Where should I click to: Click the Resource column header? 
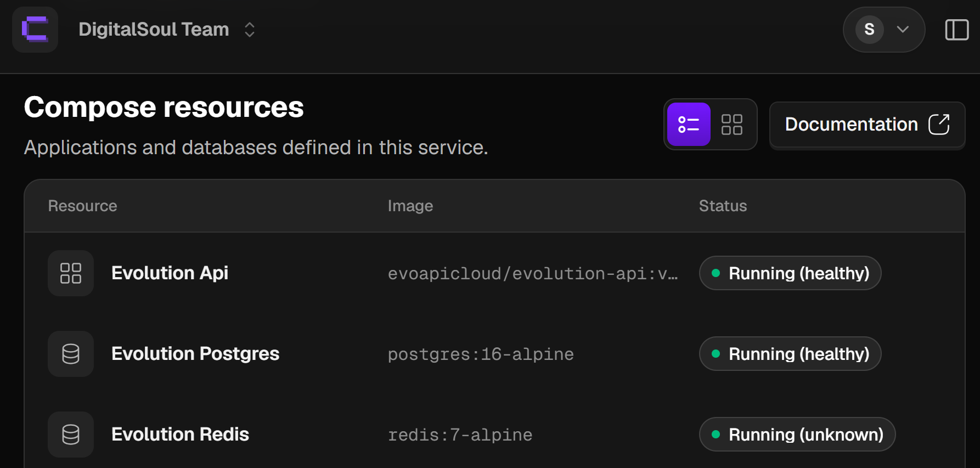coord(83,206)
